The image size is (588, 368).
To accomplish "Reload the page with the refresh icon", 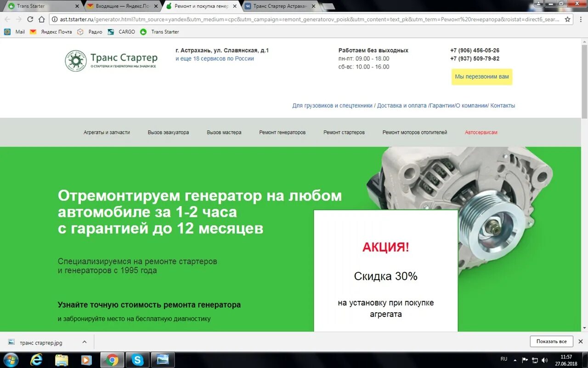I will tap(30, 19).
